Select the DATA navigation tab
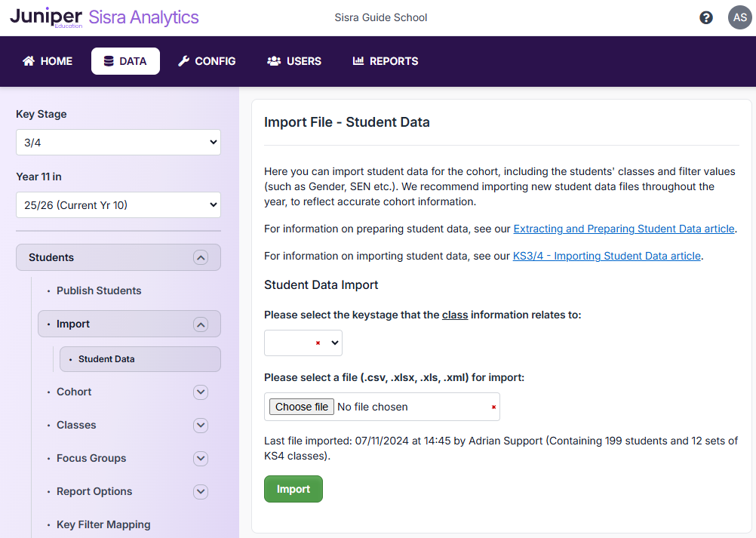The width and height of the screenshot is (756, 538). [x=125, y=61]
